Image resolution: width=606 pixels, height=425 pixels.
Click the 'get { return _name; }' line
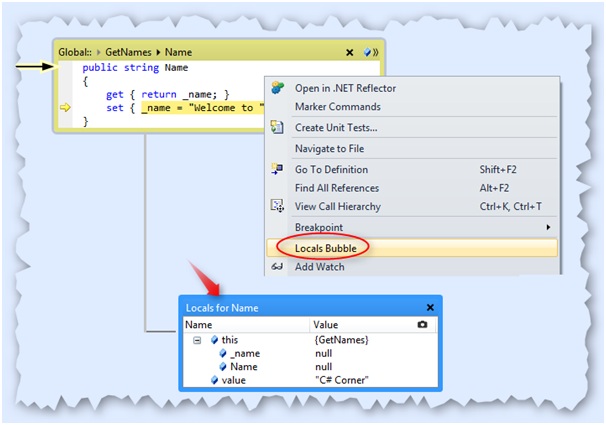pyautogui.click(x=168, y=95)
